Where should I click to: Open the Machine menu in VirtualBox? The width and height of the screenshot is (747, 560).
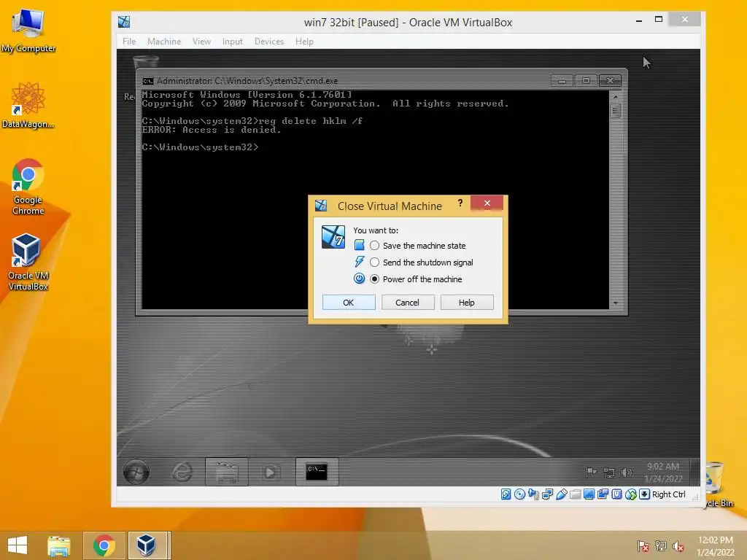click(164, 42)
